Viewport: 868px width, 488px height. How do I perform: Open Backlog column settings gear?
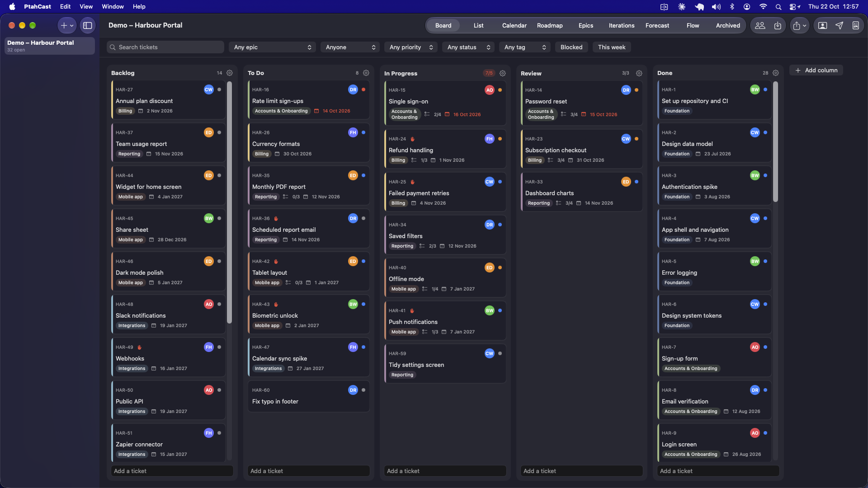[x=230, y=73]
